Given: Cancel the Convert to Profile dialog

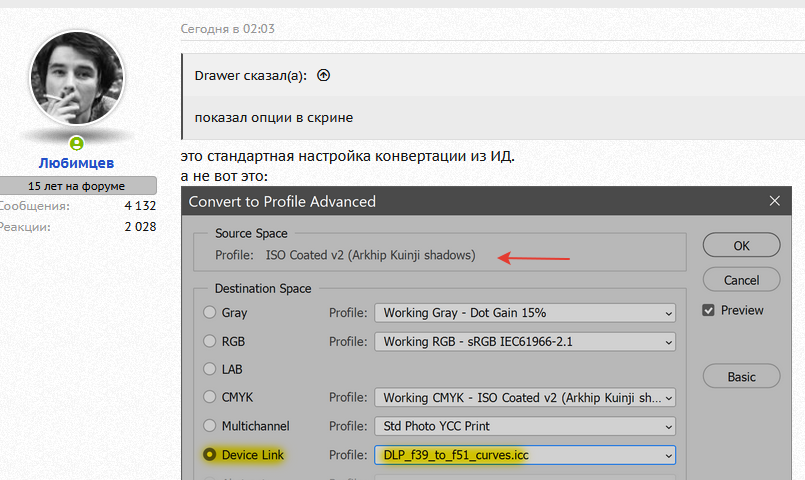Looking at the screenshot, I should coord(741,280).
